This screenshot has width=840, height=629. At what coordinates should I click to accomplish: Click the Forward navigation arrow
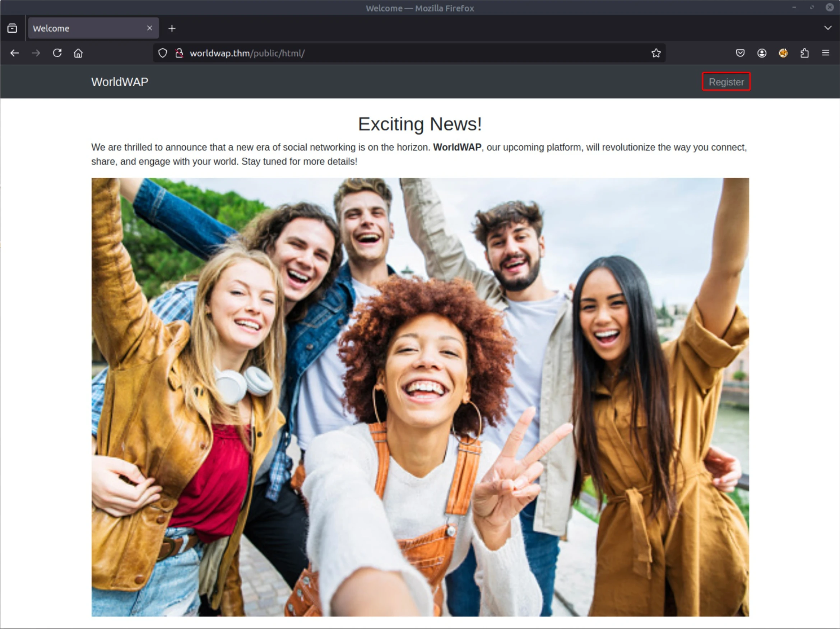pyautogui.click(x=36, y=53)
